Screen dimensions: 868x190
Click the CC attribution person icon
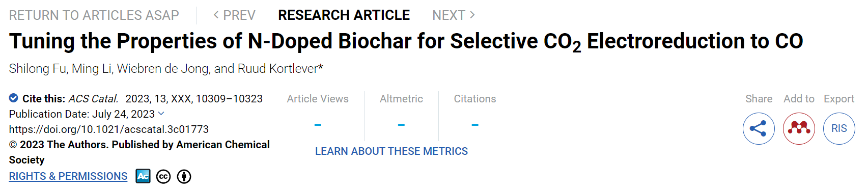click(184, 177)
